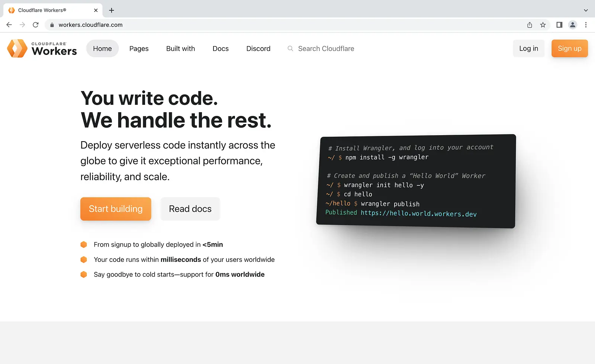Click the search magnifier icon

(290, 49)
